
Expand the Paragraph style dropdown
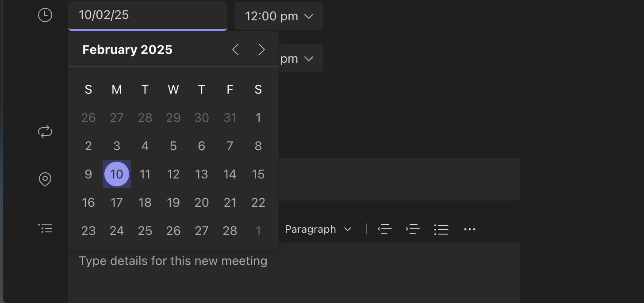coord(318,229)
